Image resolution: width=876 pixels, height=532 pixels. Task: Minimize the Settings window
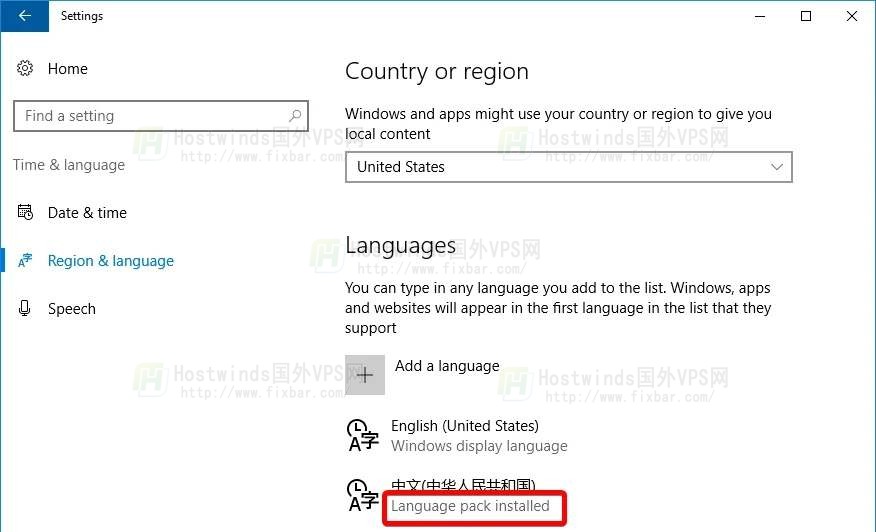(760, 16)
